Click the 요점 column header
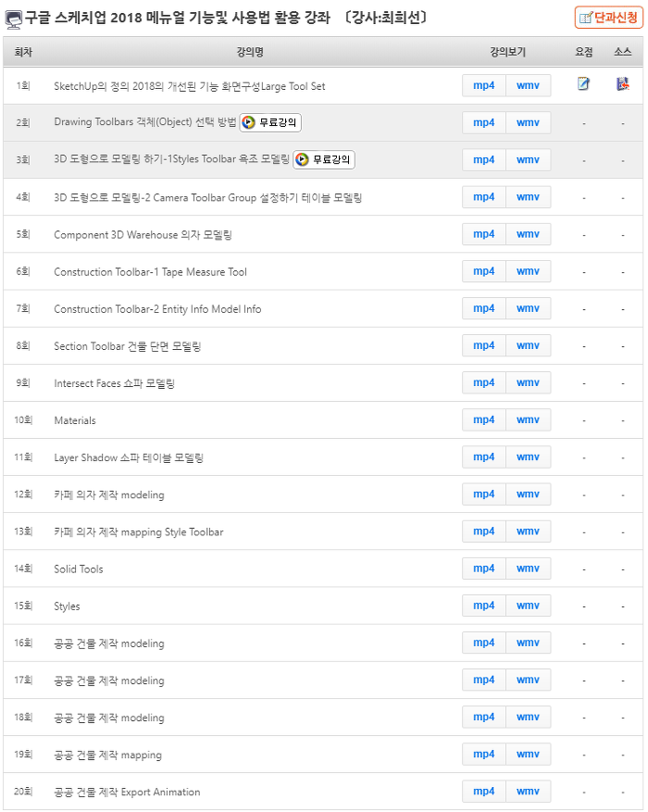Image resolution: width=648 pixels, height=812 pixels. [584, 52]
